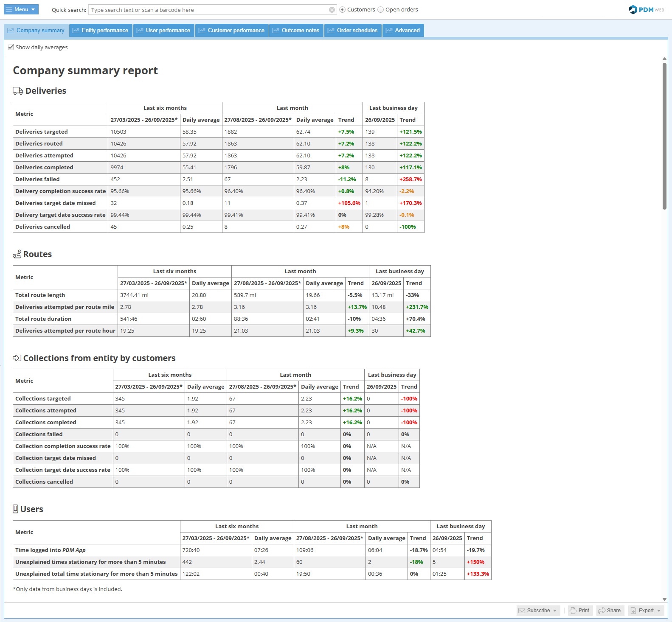Screen dimensions: 672x622
Task: Click the Print button
Action: 580,611
